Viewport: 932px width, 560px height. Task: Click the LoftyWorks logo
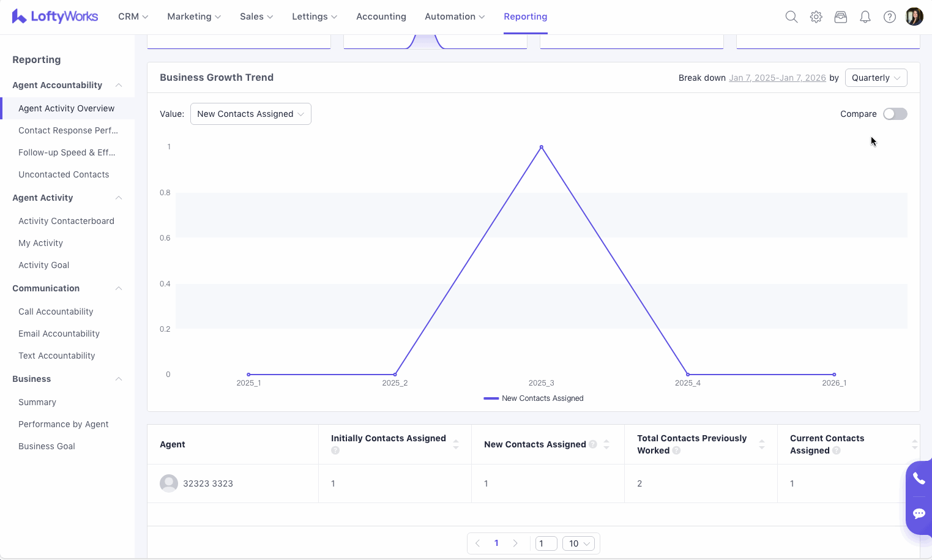55,17
